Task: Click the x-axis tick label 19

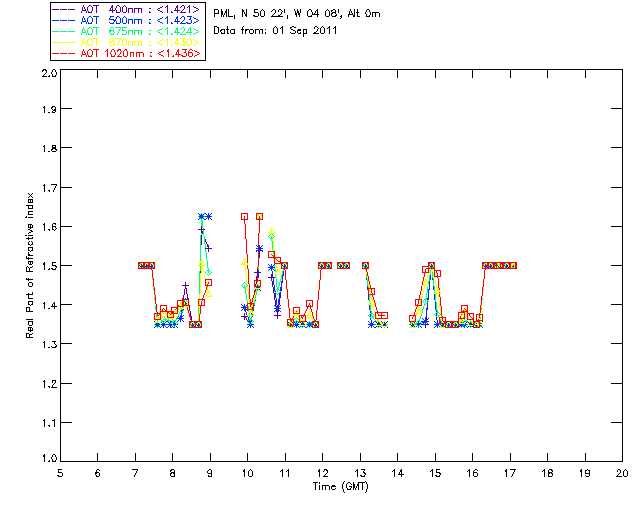Action: pos(585,473)
